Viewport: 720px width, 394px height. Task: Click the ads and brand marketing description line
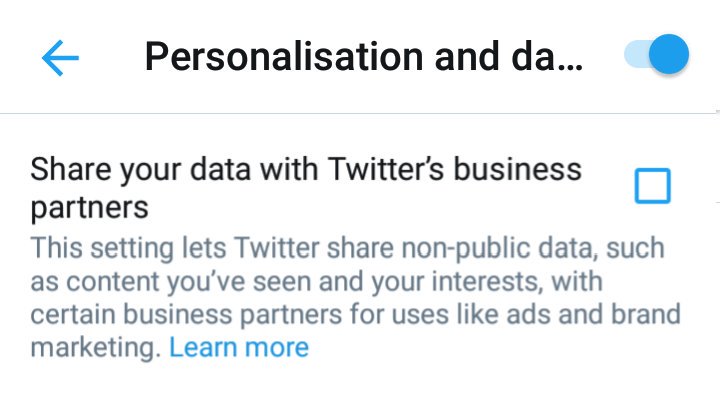[x=355, y=315]
